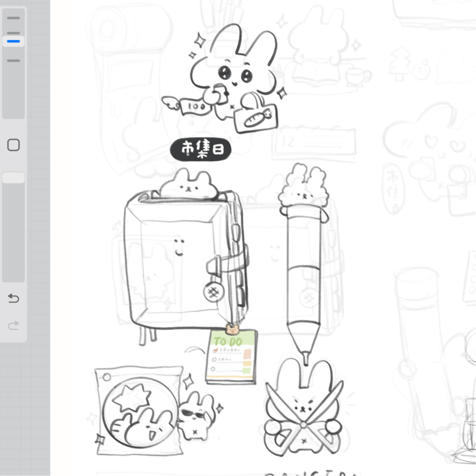The height and width of the screenshot is (476, 476).
Task: Tap the undo arrow in the sidebar
Action: (13, 298)
